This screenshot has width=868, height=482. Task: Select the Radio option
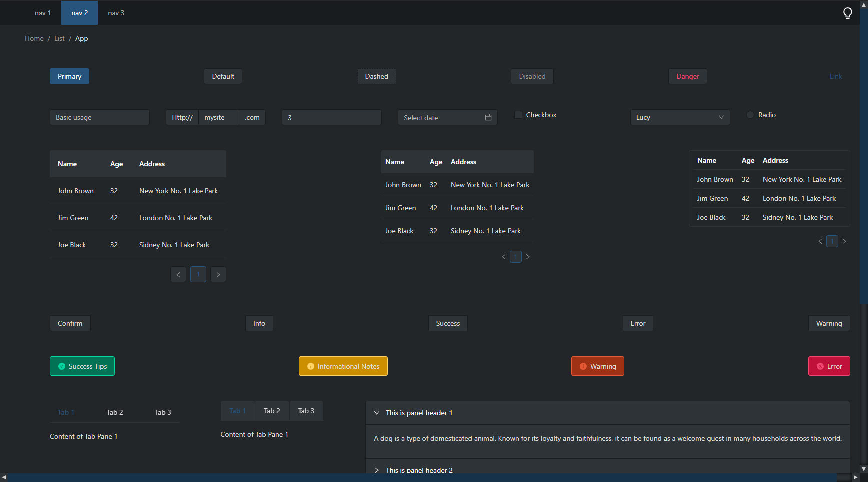(750, 115)
